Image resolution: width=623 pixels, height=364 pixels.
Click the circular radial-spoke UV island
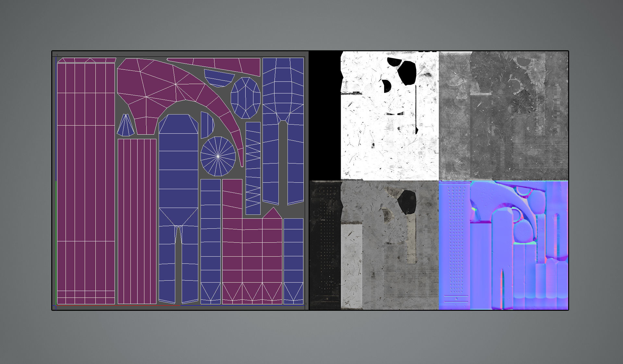click(218, 156)
